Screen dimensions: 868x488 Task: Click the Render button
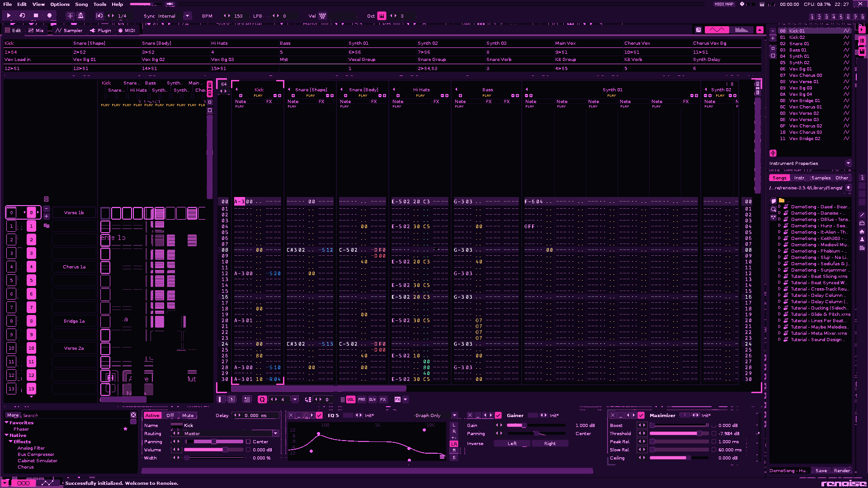click(x=842, y=471)
